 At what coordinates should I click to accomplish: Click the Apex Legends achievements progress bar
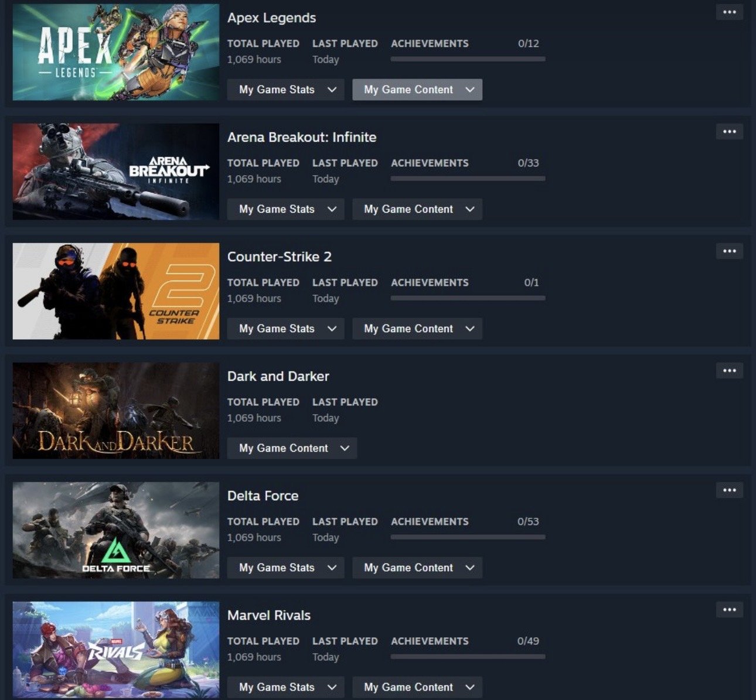tap(468, 59)
